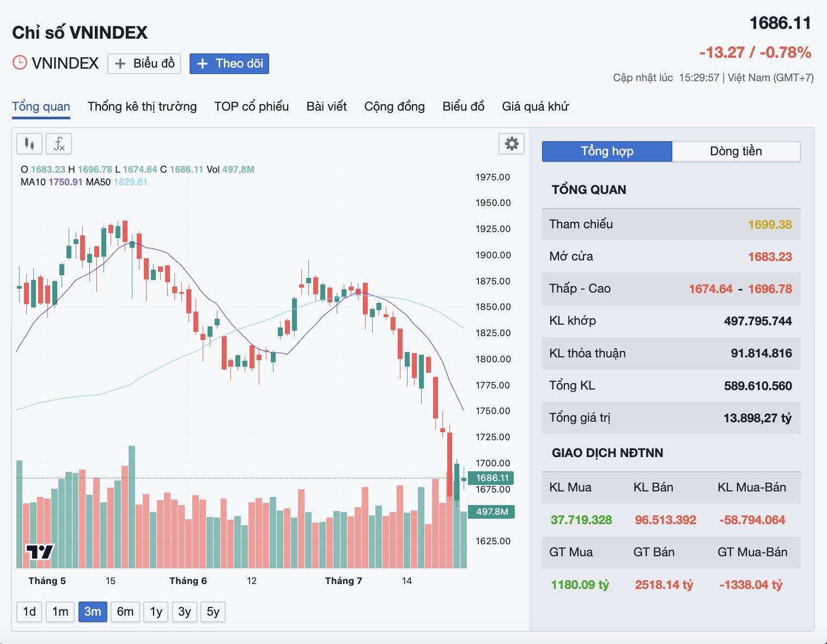This screenshot has height=644, width=827.
Task: Switch to the Dòng tiền panel
Action: click(736, 151)
